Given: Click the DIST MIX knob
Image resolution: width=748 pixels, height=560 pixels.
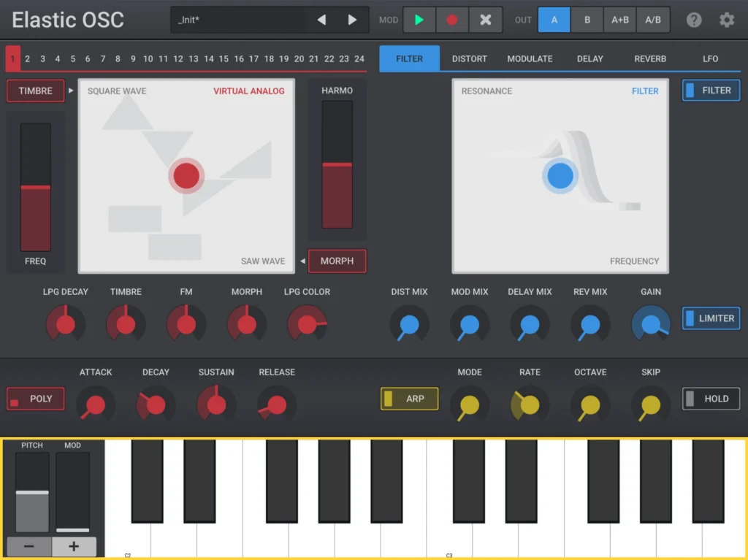Looking at the screenshot, I should (x=409, y=324).
